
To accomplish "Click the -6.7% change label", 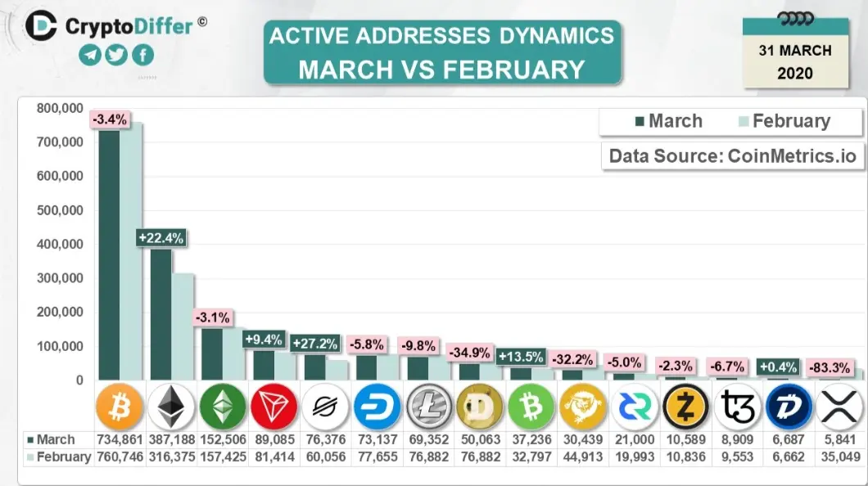I will pos(727,367).
